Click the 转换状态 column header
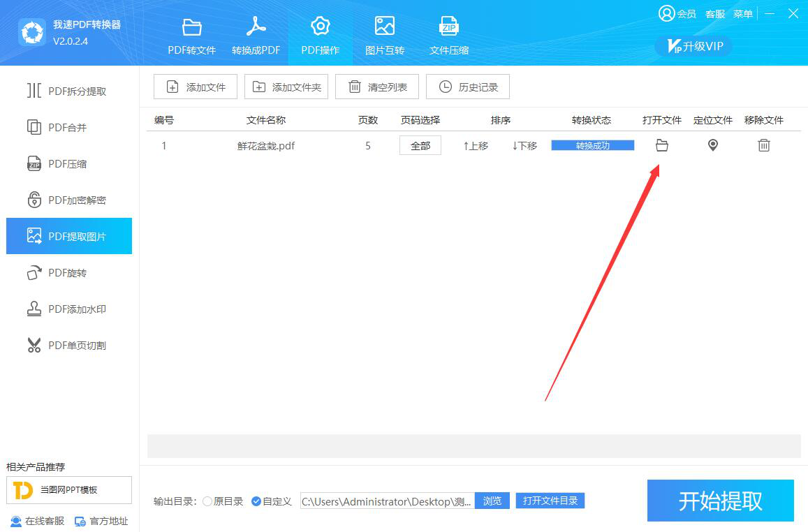This screenshot has height=532, width=808. coord(591,120)
